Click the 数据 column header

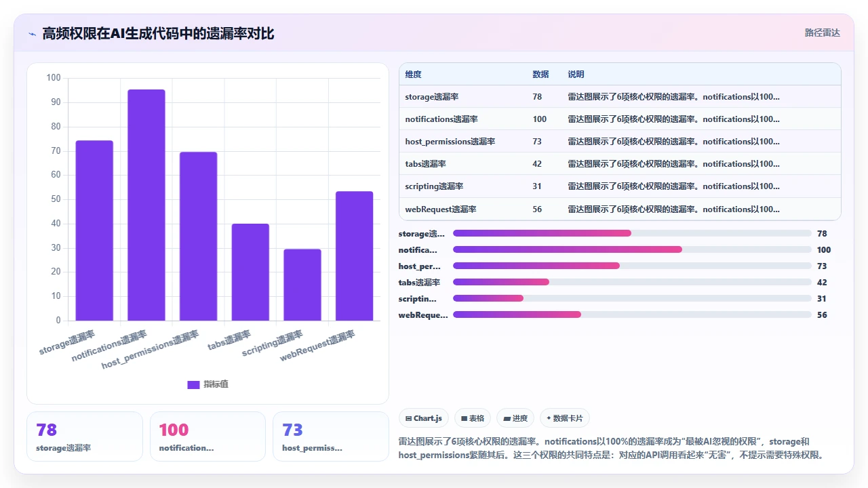(x=540, y=75)
